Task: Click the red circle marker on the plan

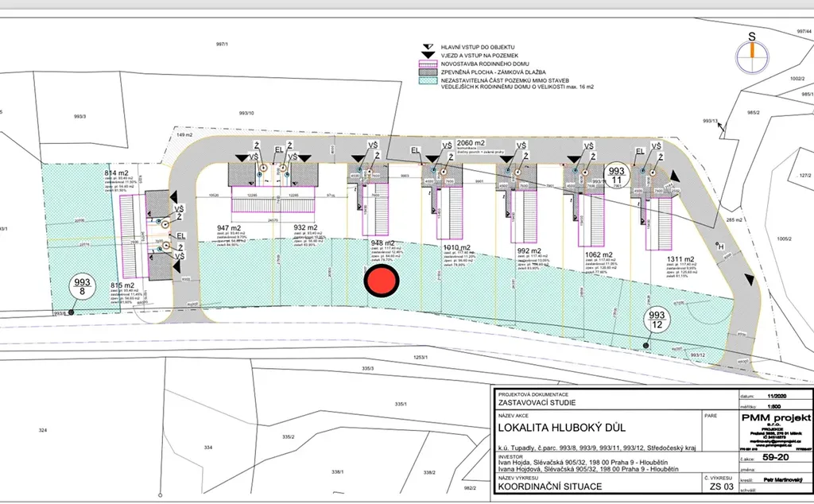Action: [x=382, y=281]
